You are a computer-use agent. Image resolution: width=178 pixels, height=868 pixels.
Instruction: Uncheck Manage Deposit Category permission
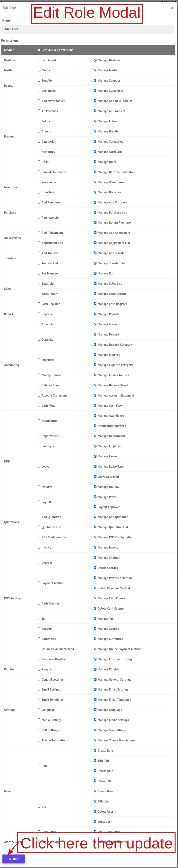click(x=95, y=344)
